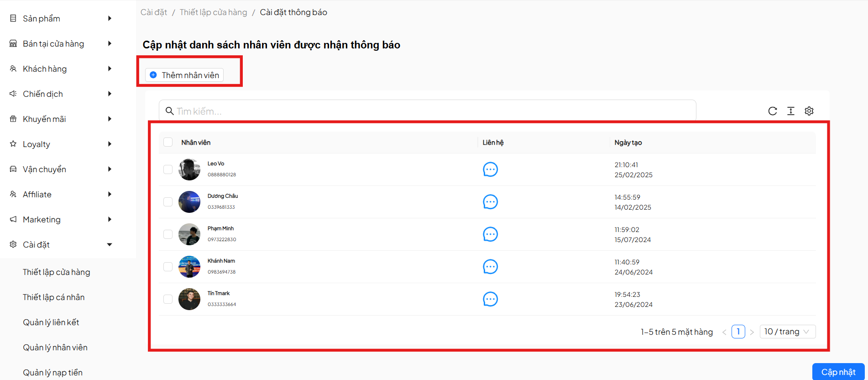Screen dimensions: 868x380
Task: Open chat icon for Leo Vo
Action: 490,169
